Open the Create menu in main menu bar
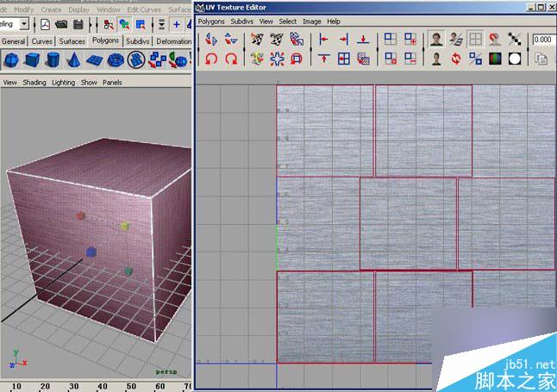 coord(51,9)
